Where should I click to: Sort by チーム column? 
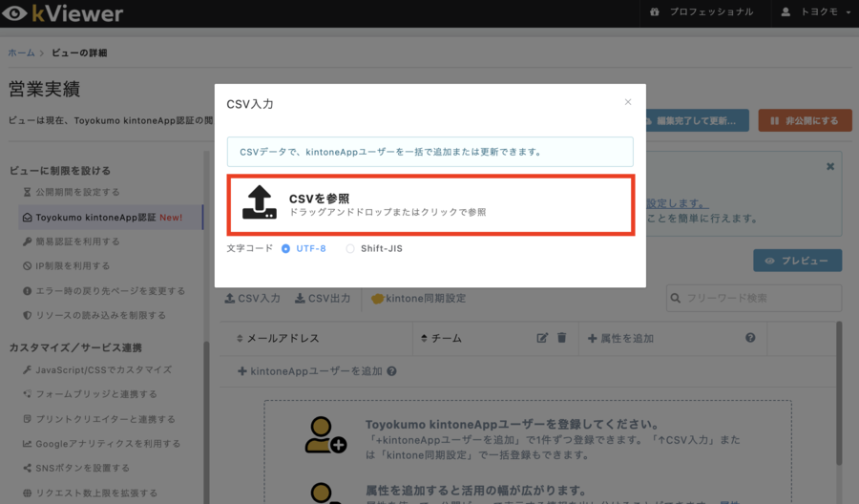(441, 339)
